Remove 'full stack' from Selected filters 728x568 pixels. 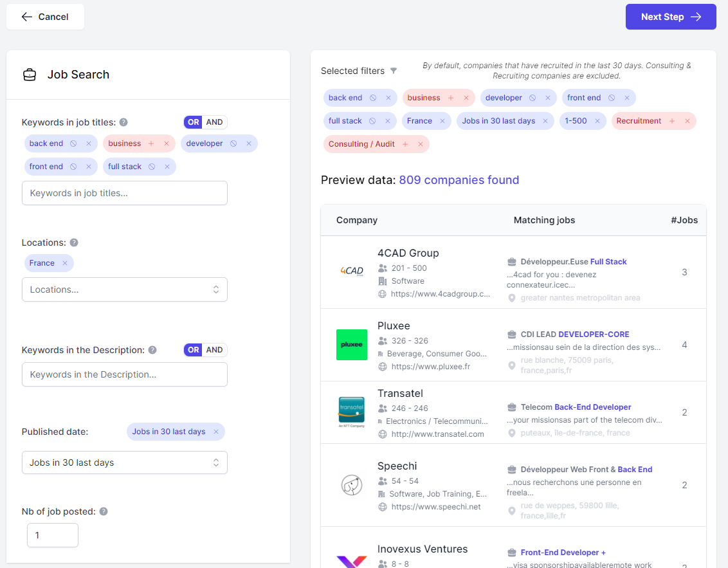pos(388,121)
